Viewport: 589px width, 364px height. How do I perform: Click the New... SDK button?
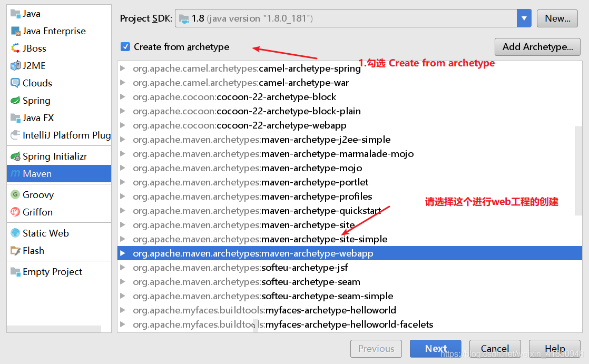point(557,18)
